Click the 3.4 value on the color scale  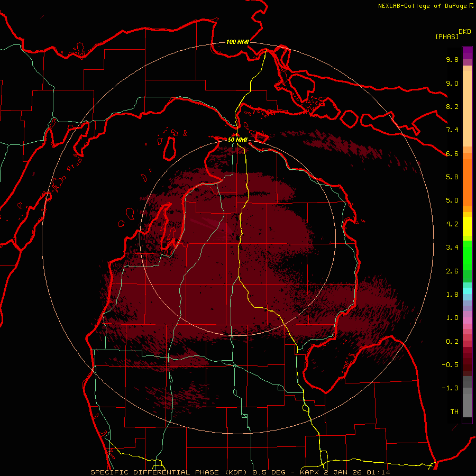pyautogui.click(x=452, y=247)
